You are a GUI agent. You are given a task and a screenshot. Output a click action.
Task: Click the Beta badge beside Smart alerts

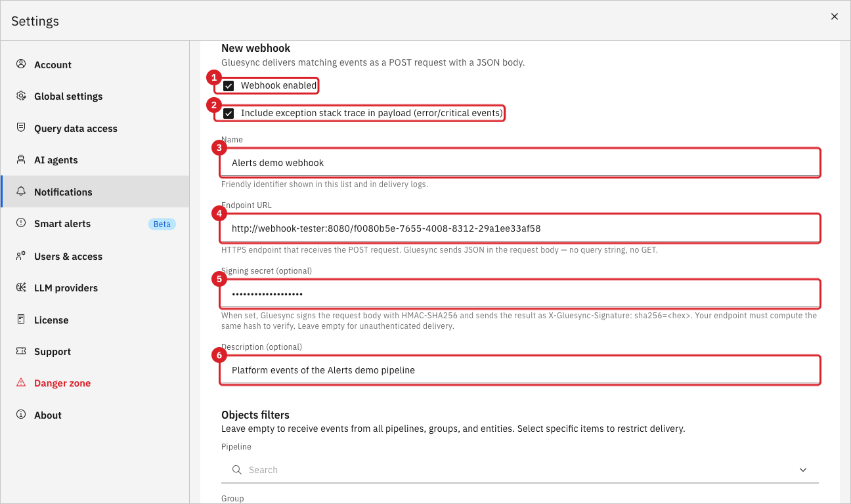click(162, 224)
